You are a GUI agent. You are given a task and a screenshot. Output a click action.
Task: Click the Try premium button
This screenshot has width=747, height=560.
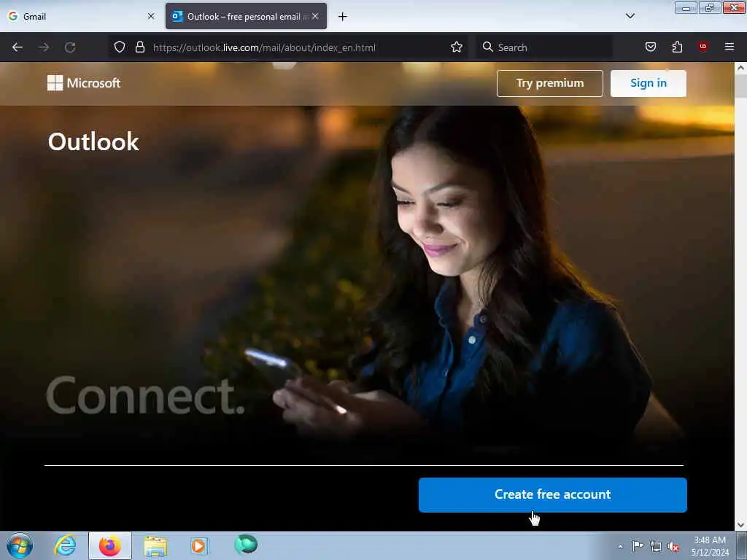[550, 83]
